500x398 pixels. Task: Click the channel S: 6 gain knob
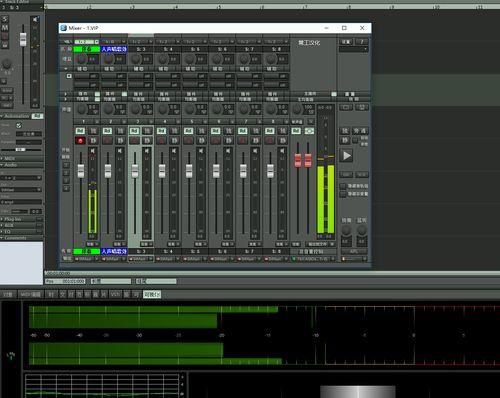[x=217, y=59]
